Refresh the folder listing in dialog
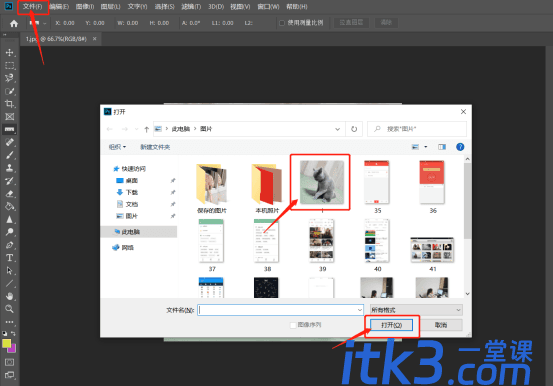The width and height of the screenshot is (553, 386). tap(354, 129)
